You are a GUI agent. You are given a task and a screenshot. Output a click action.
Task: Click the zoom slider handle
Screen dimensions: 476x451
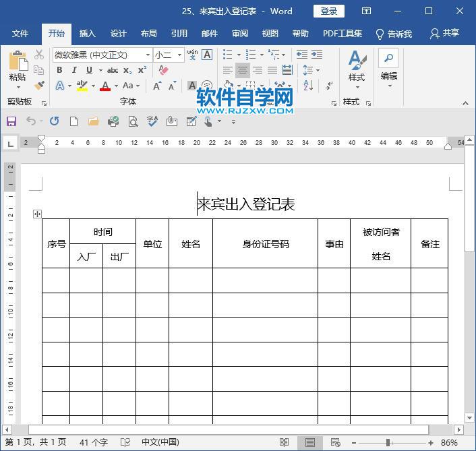pyautogui.click(x=388, y=442)
